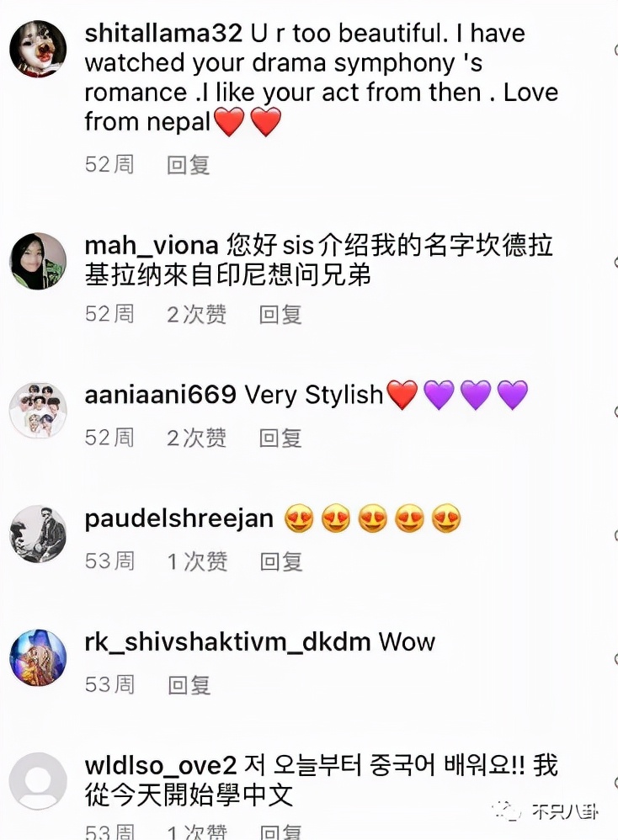Reply to aaniaani669's comment
This screenshot has height=840, width=618.
click(x=280, y=438)
